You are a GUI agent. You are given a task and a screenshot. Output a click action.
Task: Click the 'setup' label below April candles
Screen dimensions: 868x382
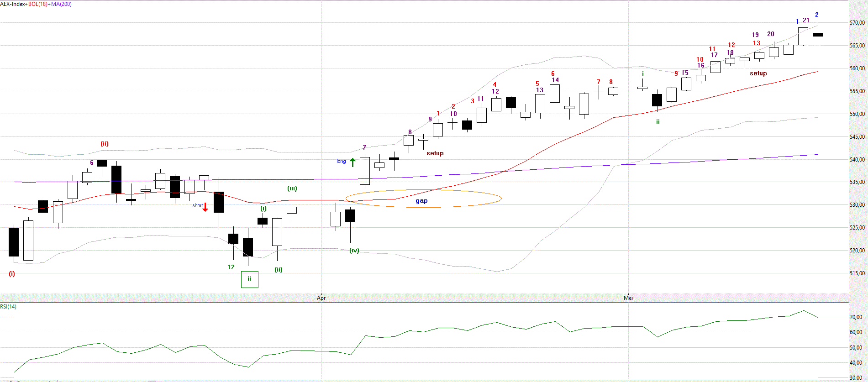tap(435, 153)
